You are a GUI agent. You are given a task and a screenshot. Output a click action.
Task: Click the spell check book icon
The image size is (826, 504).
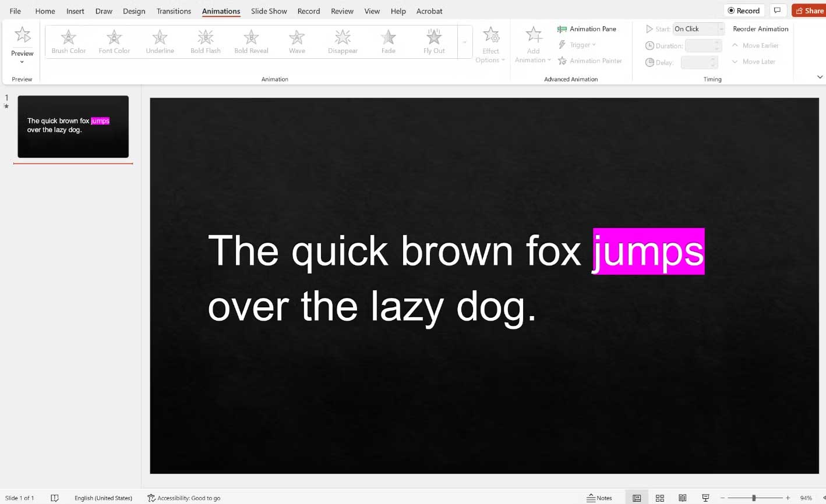point(55,498)
